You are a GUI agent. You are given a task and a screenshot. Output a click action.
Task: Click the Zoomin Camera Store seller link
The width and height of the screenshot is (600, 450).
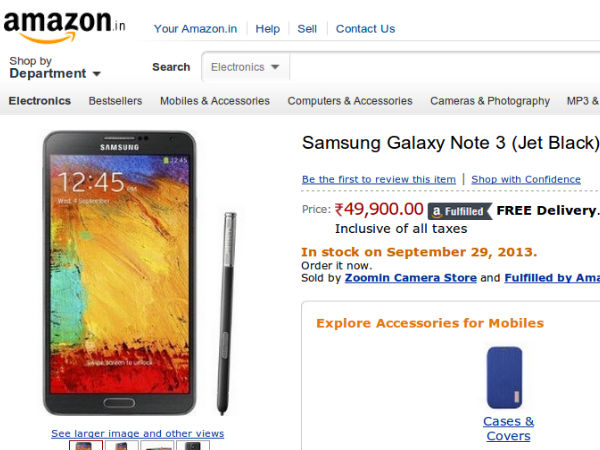point(410,278)
